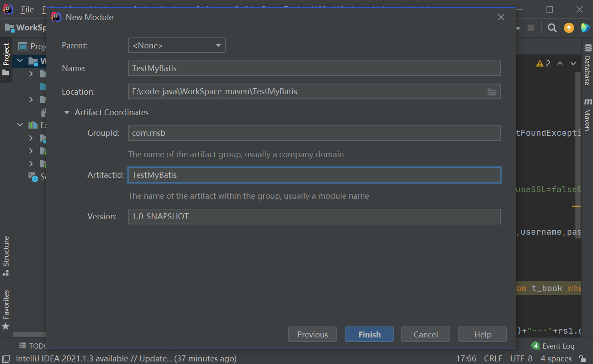The width and height of the screenshot is (593, 364).
Task: Open the File menu
Action: tap(27, 9)
